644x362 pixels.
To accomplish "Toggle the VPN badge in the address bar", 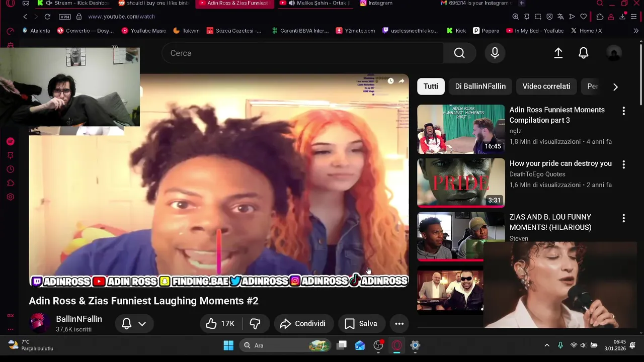I will pos(65,17).
